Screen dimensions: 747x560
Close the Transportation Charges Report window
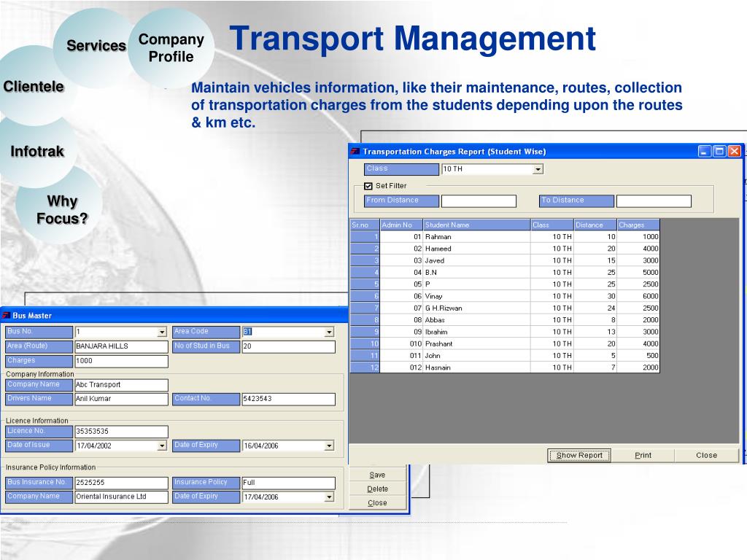734,152
